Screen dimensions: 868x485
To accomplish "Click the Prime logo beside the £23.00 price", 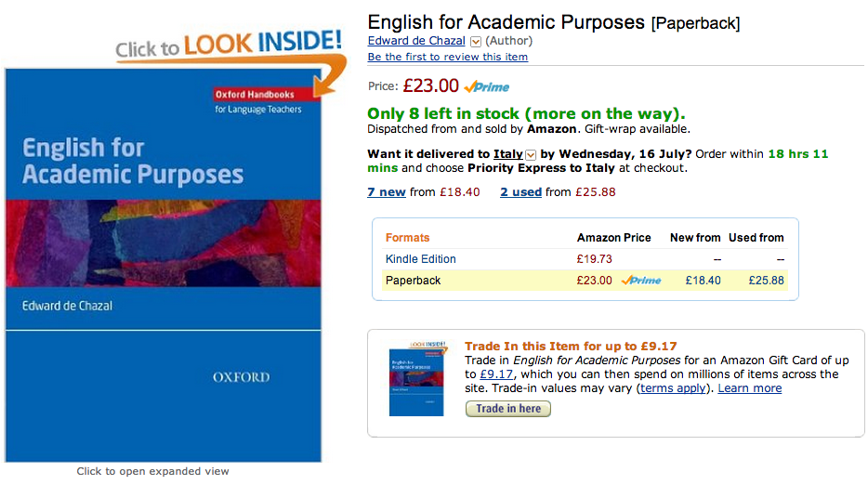I will 487,86.
